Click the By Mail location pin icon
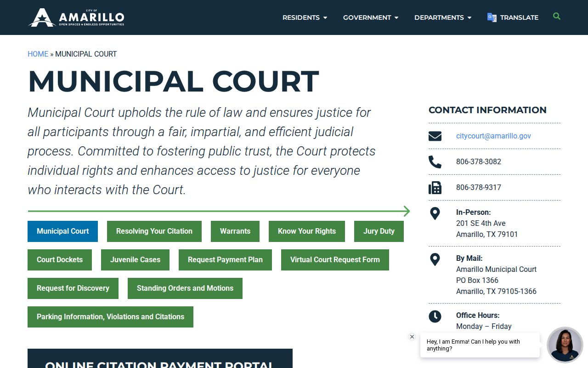The image size is (588, 368). point(435,259)
